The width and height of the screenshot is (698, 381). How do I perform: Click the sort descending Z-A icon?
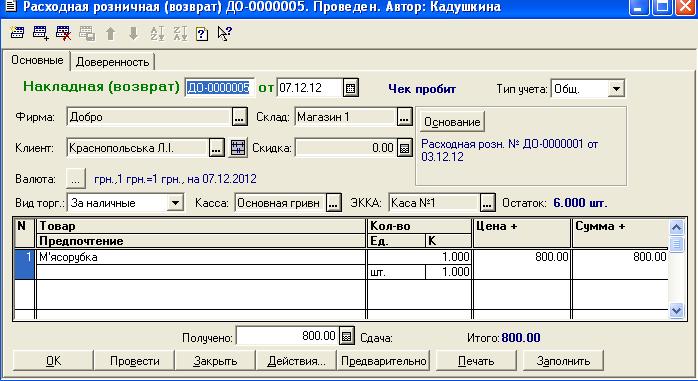click(180, 34)
